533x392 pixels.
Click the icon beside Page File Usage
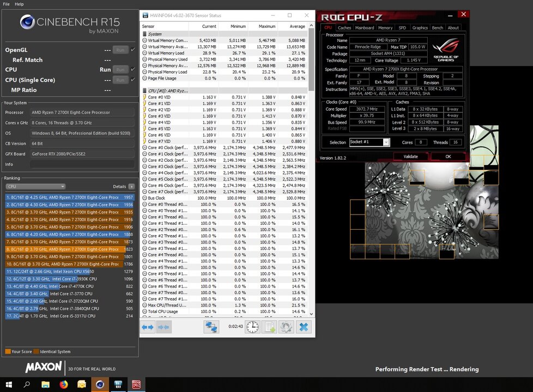(x=144, y=78)
